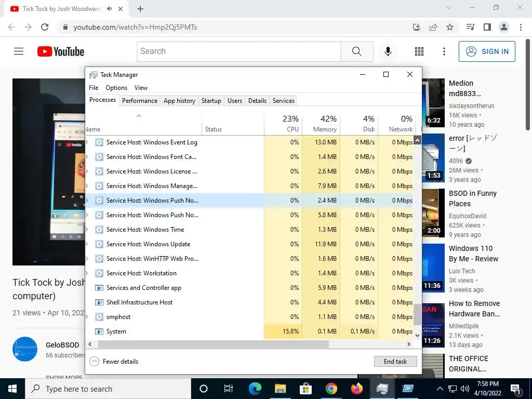Launch Microsoft Edge from the taskbar
The image size is (532, 399).
[x=255, y=389]
